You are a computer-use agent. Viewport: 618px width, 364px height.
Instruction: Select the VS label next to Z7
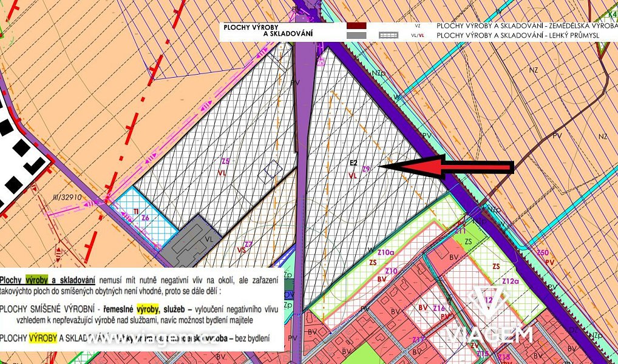pos(241,250)
